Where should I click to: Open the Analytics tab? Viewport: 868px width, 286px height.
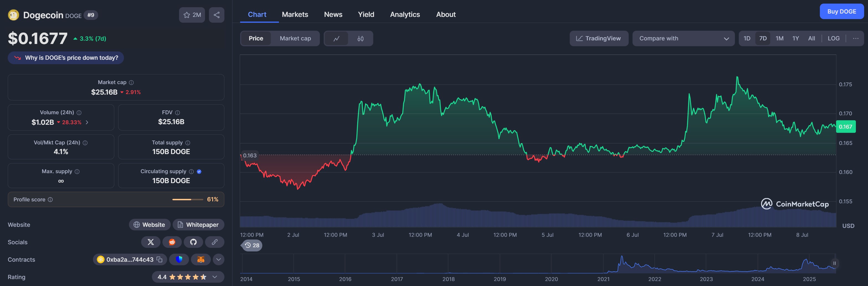[405, 14]
